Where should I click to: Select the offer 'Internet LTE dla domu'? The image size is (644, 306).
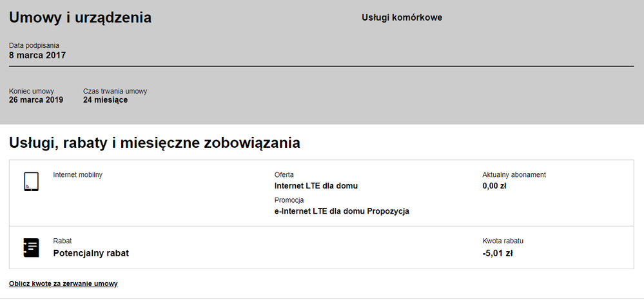tap(316, 186)
